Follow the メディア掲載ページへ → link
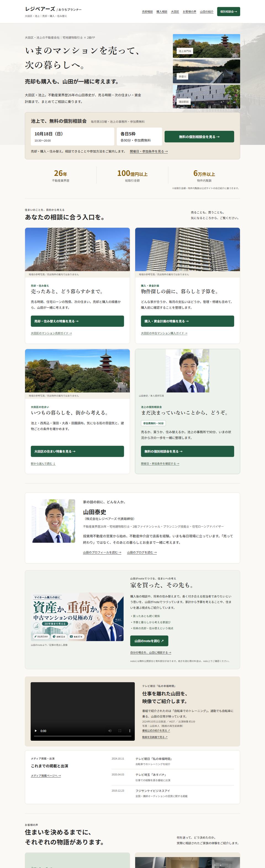265x868 pixels. tap(46, 776)
